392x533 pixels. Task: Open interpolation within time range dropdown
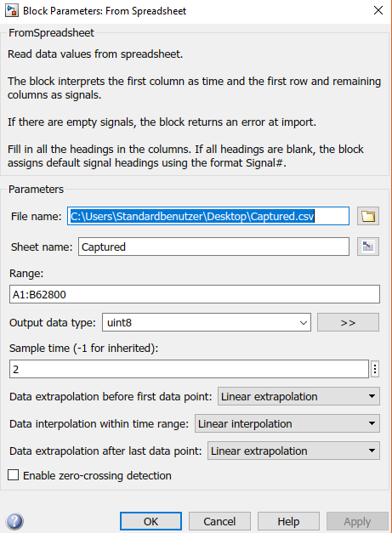point(287,423)
